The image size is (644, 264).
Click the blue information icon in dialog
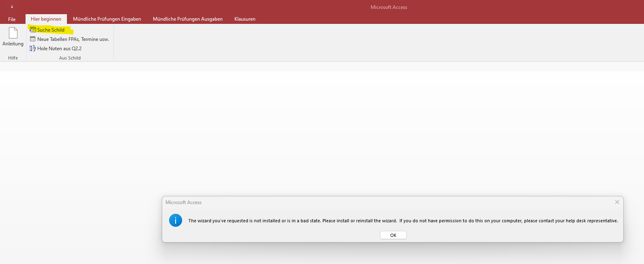click(x=176, y=220)
